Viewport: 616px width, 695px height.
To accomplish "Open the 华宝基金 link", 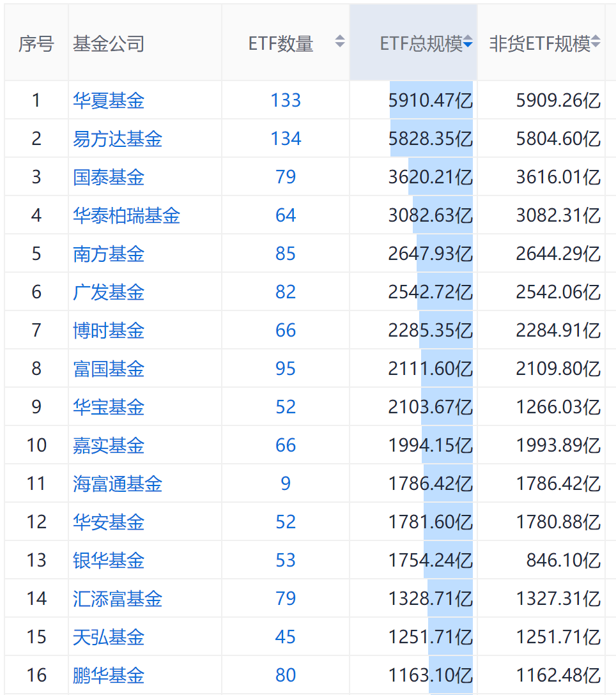I will coord(109,407).
